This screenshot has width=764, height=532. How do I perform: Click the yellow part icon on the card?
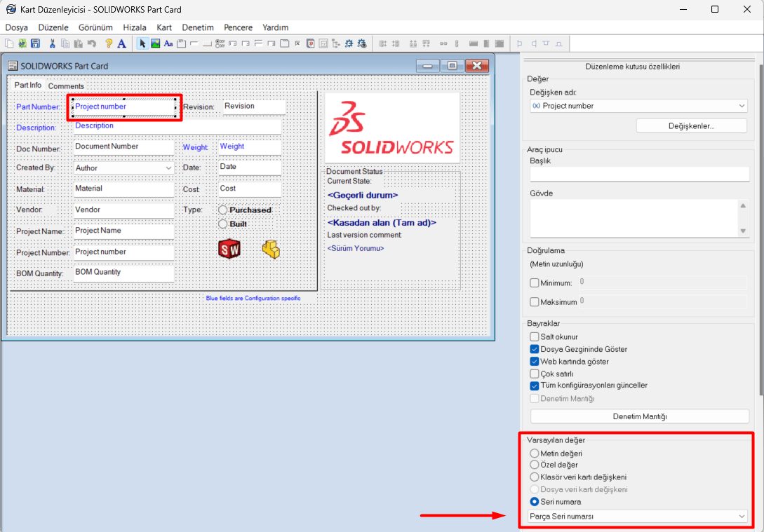[272, 250]
